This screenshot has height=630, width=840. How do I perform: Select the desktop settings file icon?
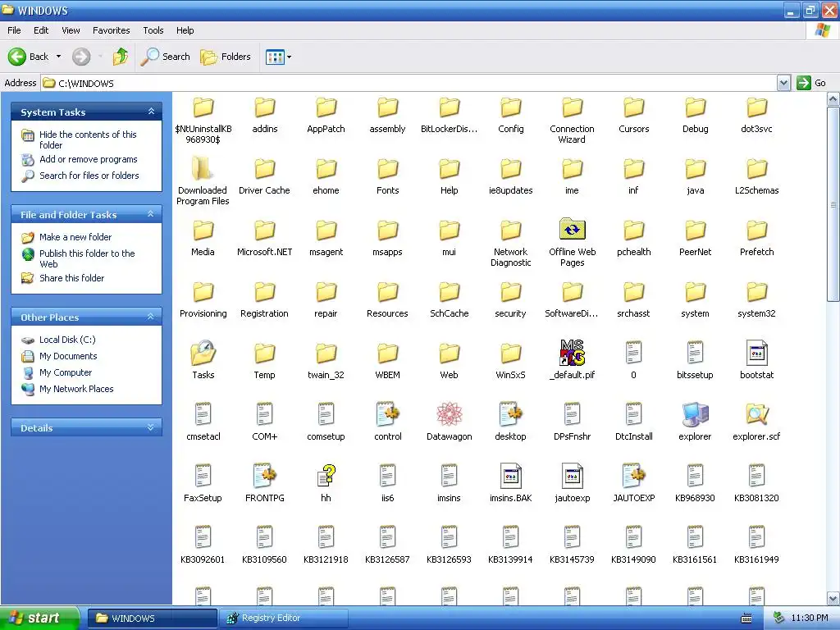tap(510, 414)
